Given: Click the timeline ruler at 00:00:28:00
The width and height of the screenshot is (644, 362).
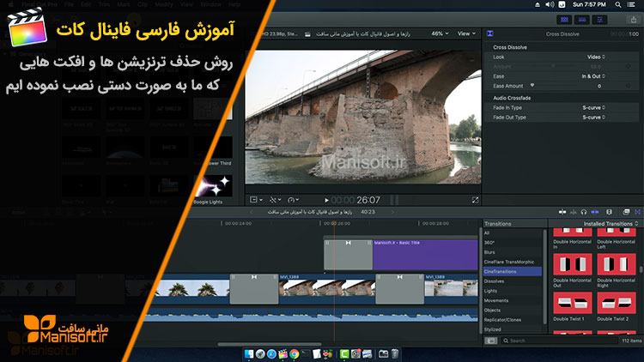Looking at the screenshot, I should pyautogui.click(x=435, y=224).
